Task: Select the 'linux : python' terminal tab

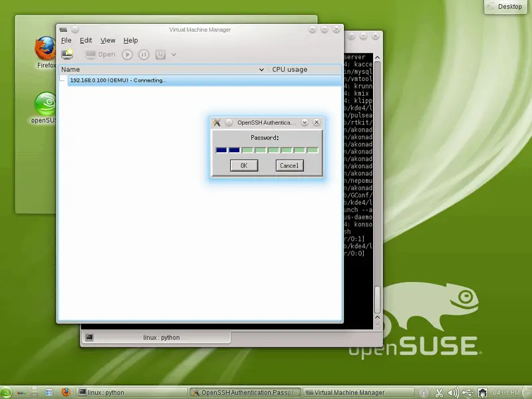Action: pyautogui.click(x=156, y=337)
